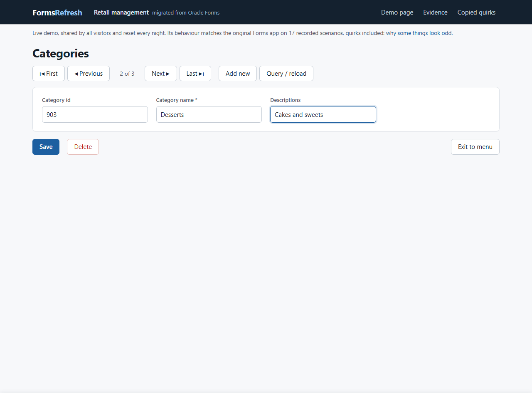This screenshot has height=416, width=532.
Task: Exit to menu
Action: [475, 147]
